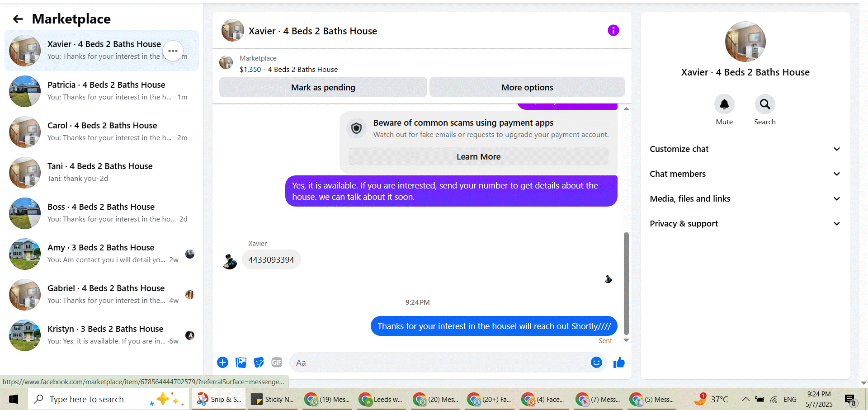Send a thumbs-up like
The image size is (868, 410).
[619, 362]
